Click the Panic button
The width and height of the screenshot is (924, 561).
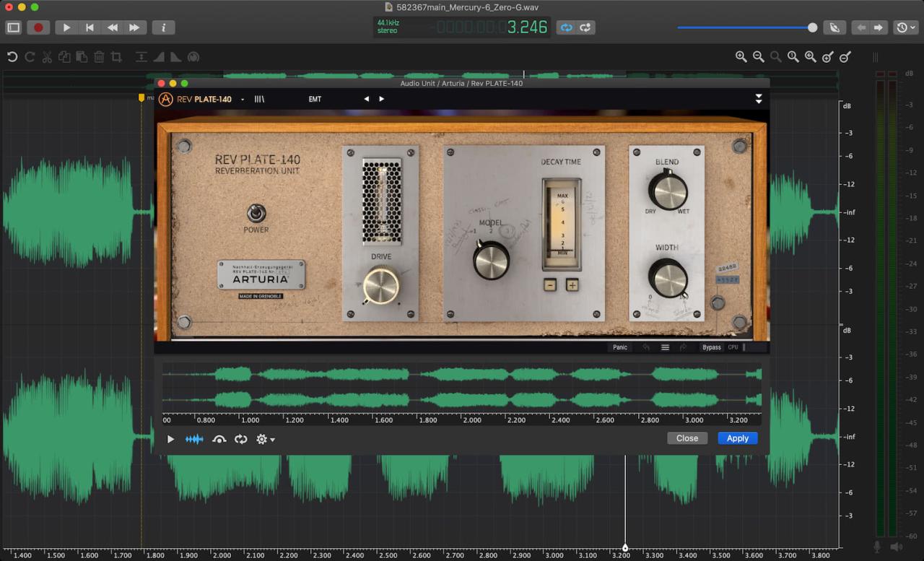point(620,347)
